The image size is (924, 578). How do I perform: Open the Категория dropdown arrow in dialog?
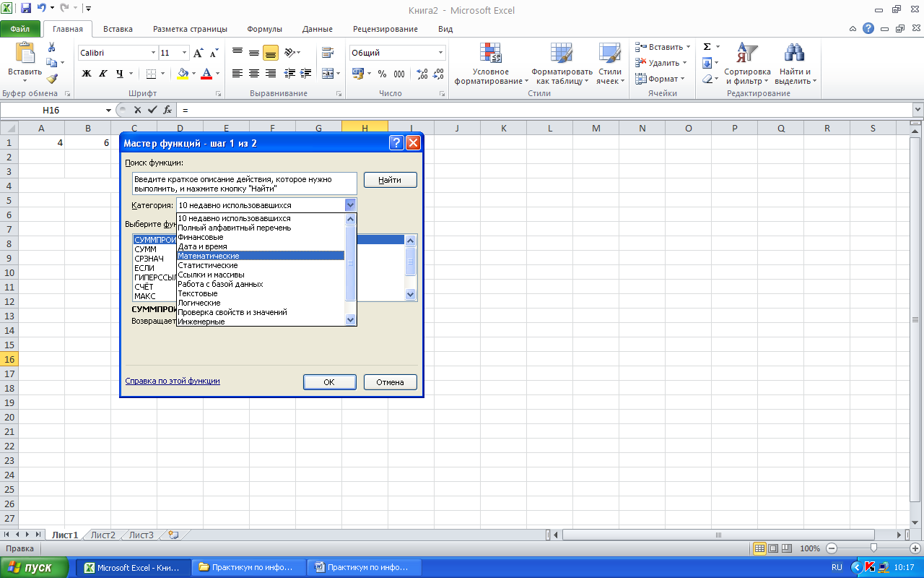(x=350, y=205)
